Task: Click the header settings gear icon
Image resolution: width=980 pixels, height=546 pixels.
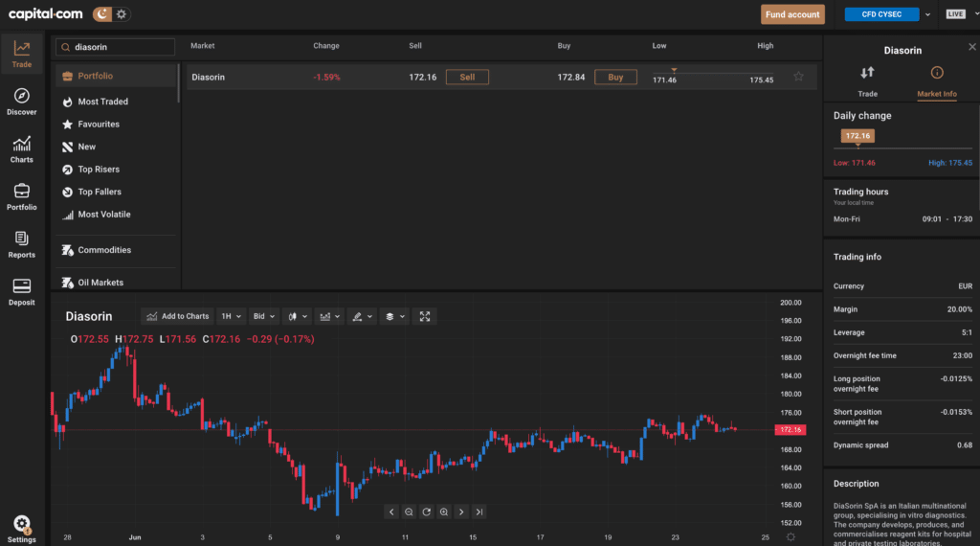Action: [x=122, y=13]
